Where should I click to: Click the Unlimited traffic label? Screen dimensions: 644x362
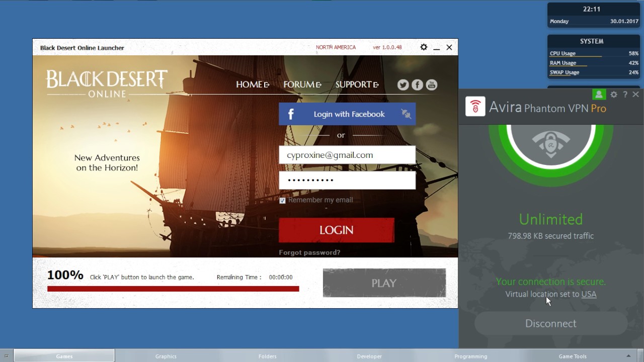click(x=551, y=219)
